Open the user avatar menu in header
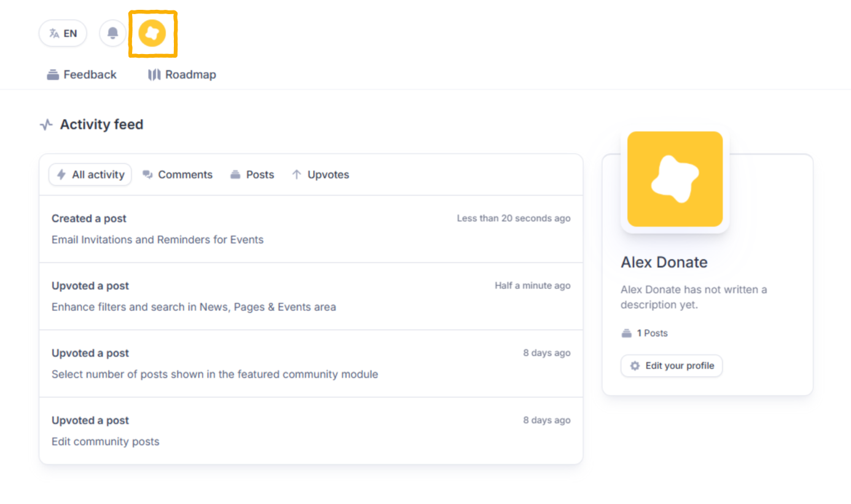The width and height of the screenshot is (851, 504). pos(152,33)
